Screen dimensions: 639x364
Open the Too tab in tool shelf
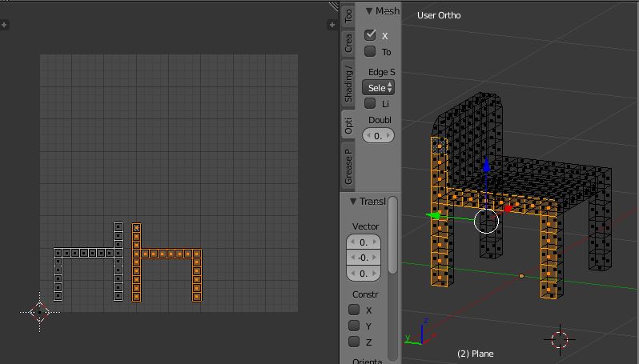pyautogui.click(x=348, y=16)
